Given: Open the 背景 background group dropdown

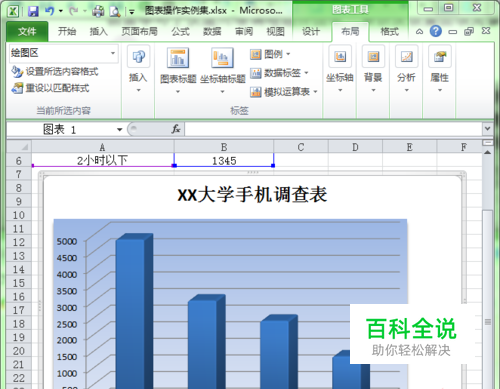Looking at the screenshot, I should coord(373,70).
